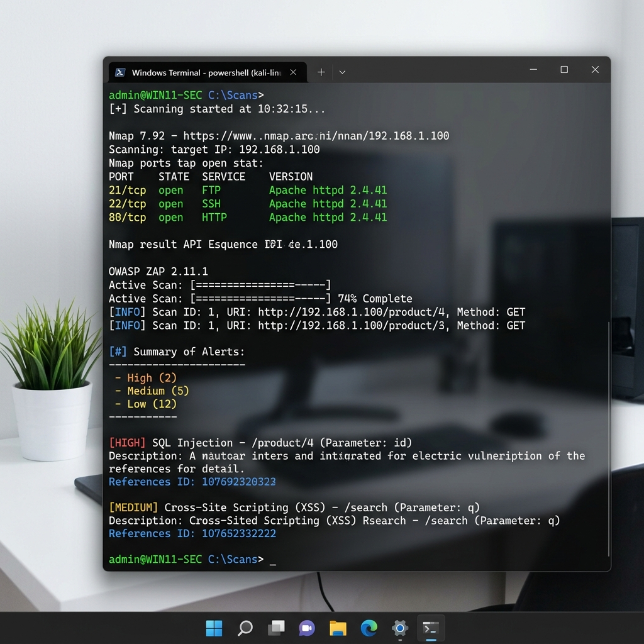Screen dimensions: 644x644
Task: Click the SSH service name
Action: click(x=211, y=204)
